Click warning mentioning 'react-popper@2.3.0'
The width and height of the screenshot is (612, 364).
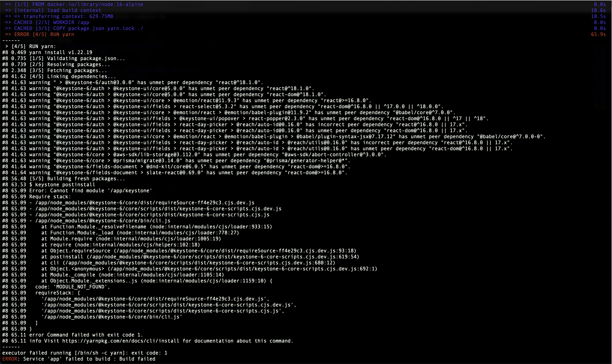pos(245,118)
